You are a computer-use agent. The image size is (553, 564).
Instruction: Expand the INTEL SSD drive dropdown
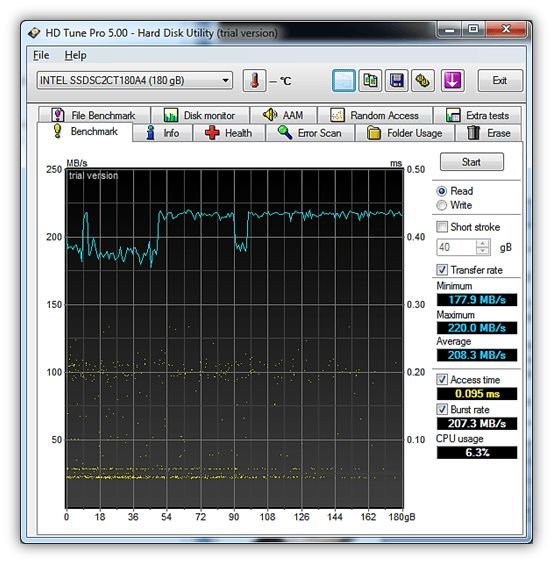tap(135, 80)
